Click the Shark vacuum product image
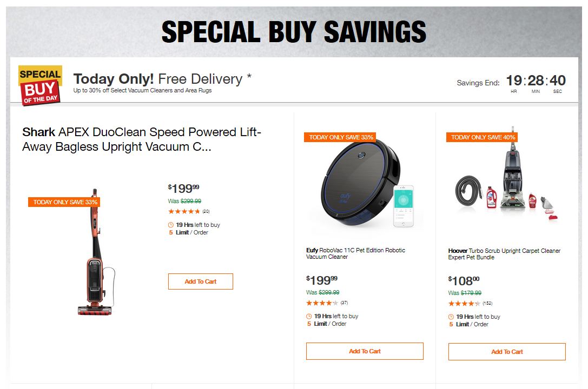The width and height of the screenshot is (588, 389). tap(95, 252)
